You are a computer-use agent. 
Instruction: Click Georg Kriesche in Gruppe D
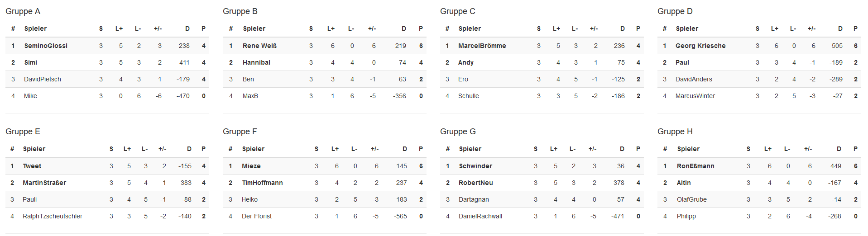pyautogui.click(x=700, y=46)
